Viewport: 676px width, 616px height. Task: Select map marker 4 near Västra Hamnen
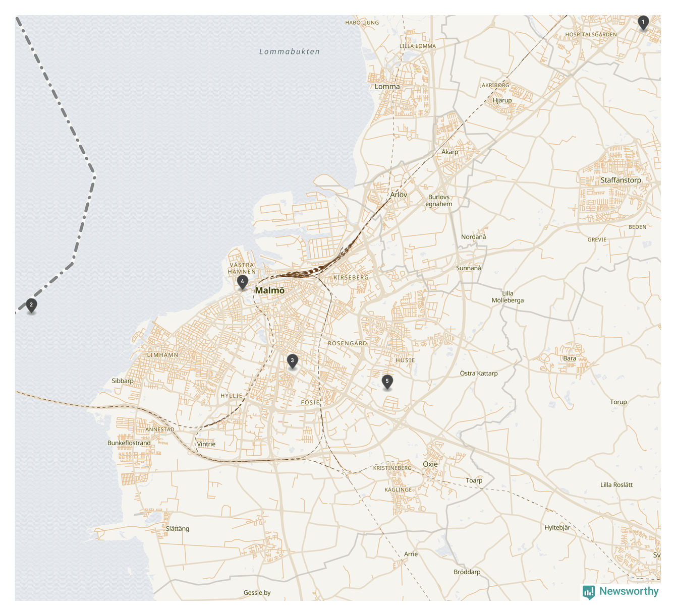243,282
